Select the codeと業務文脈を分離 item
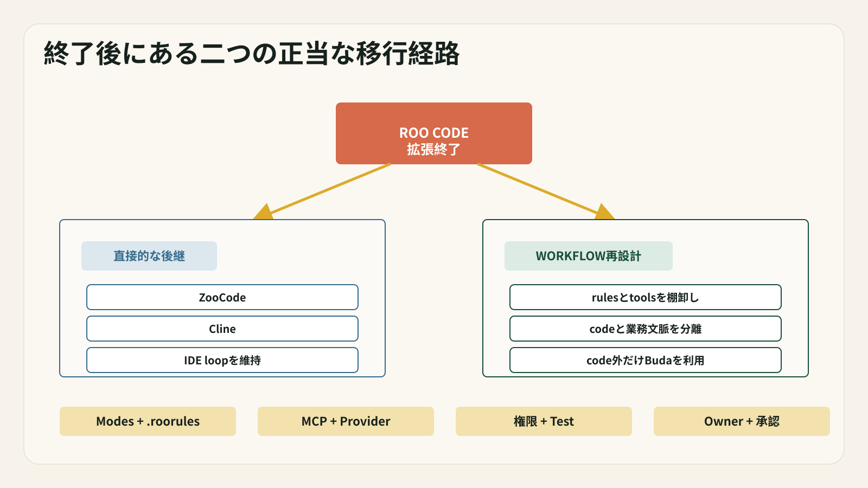The width and height of the screenshot is (868, 488). point(646,329)
